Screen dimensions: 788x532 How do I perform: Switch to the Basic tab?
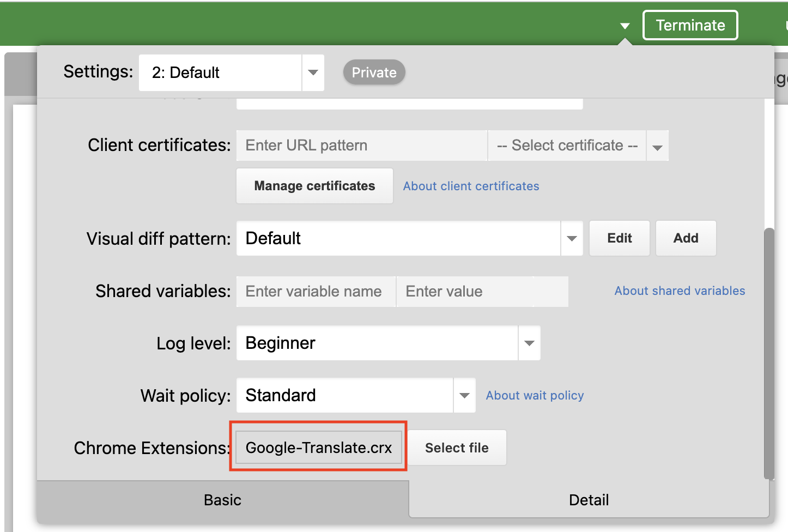pyautogui.click(x=222, y=500)
